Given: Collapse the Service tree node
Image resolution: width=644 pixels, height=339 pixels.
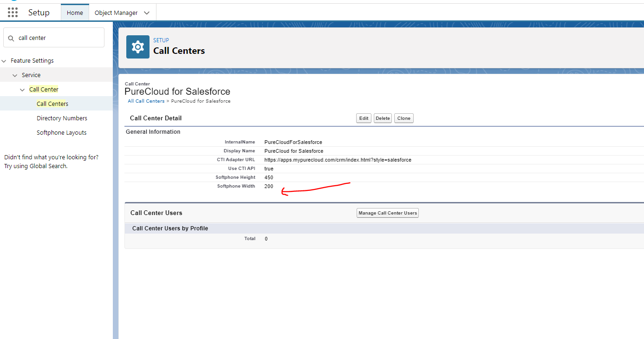Looking at the screenshot, I should click(15, 75).
